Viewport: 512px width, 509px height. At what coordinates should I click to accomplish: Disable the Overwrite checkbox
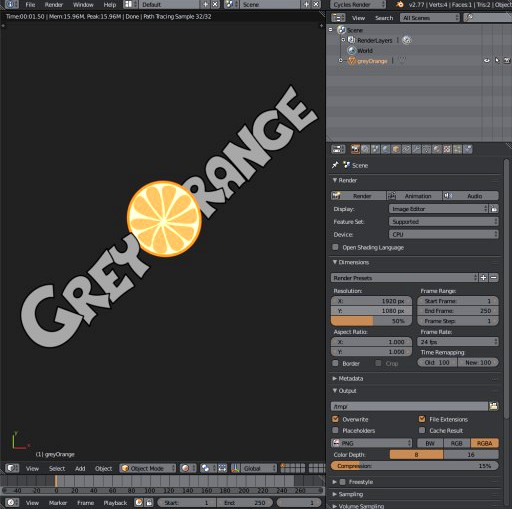tap(335, 419)
